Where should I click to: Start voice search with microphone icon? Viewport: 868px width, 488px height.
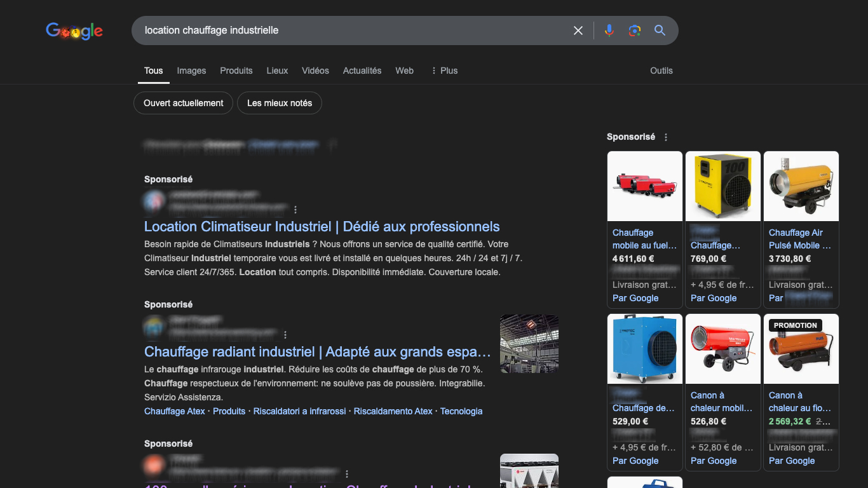point(609,30)
